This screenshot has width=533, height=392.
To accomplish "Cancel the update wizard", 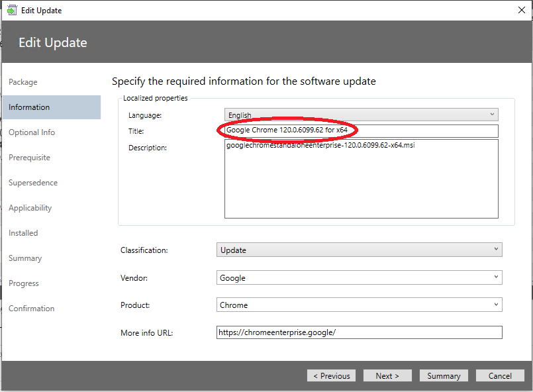I will tap(500, 375).
